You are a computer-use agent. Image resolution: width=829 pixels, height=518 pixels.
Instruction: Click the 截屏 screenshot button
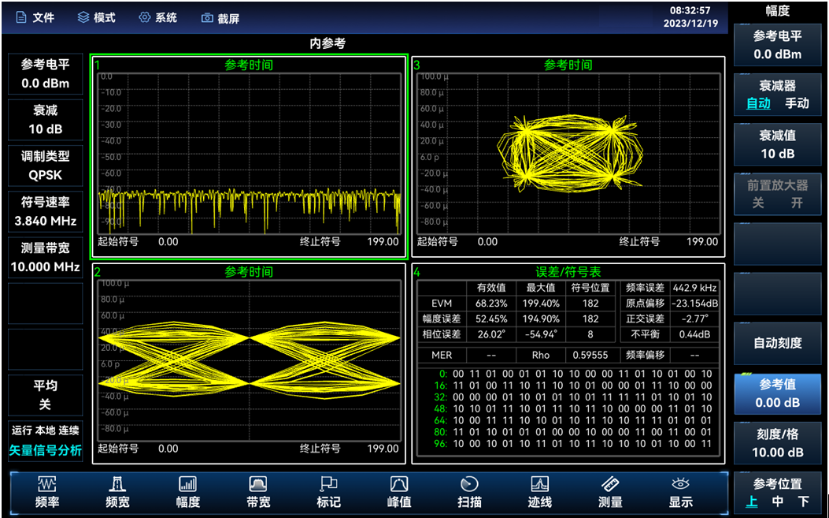(220, 18)
